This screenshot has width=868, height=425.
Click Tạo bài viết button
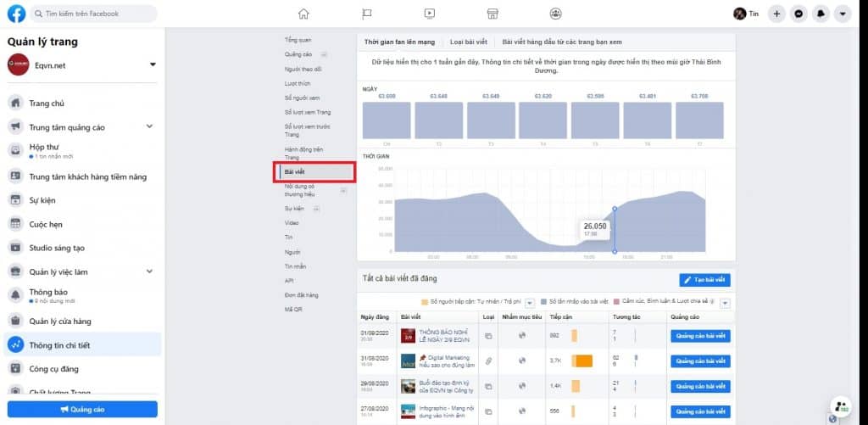tap(704, 280)
